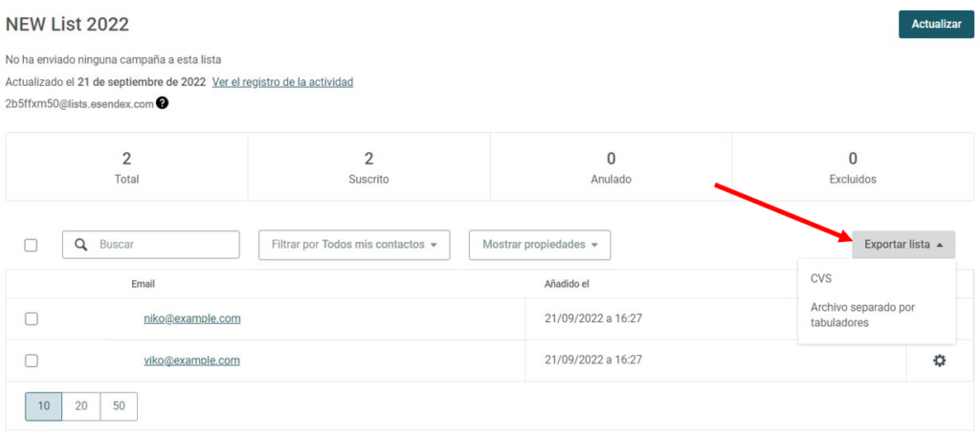The image size is (980, 437).
Task: Select the Excluidos count tile
Action: (x=853, y=166)
